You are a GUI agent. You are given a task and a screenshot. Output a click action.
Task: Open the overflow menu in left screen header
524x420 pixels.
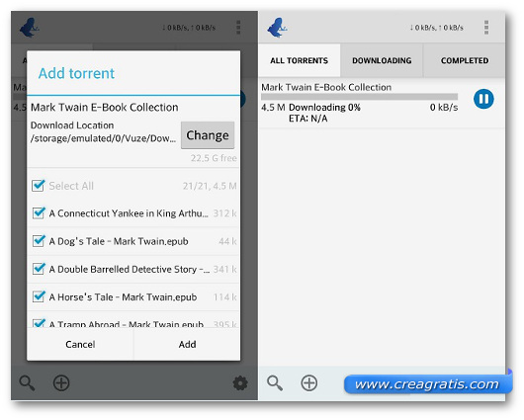click(x=238, y=28)
